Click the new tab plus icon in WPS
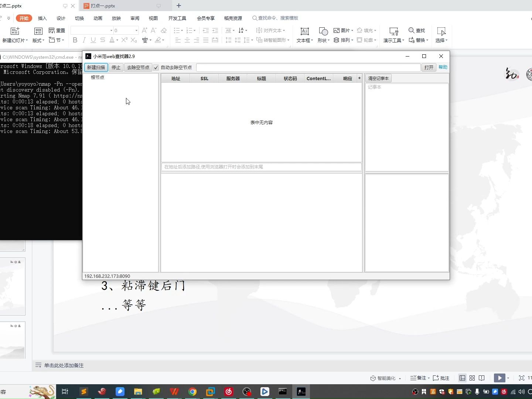532x399 pixels. click(x=179, y=6)
